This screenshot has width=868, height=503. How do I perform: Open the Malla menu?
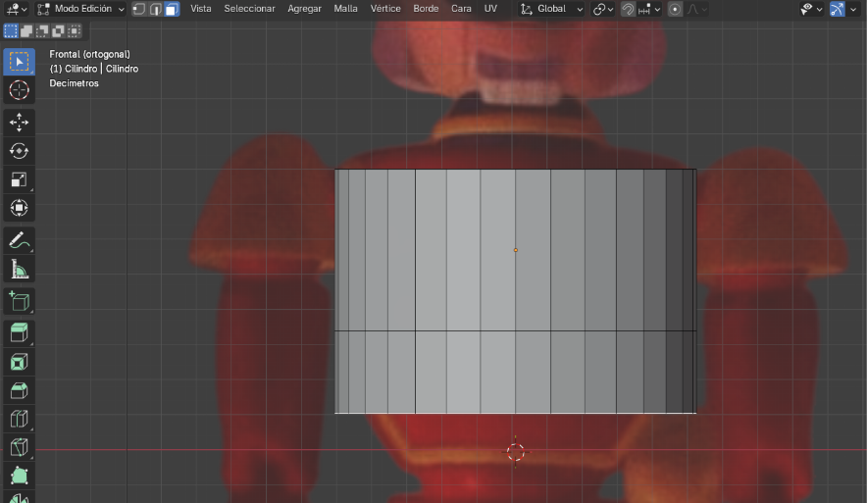coord(345,9)
